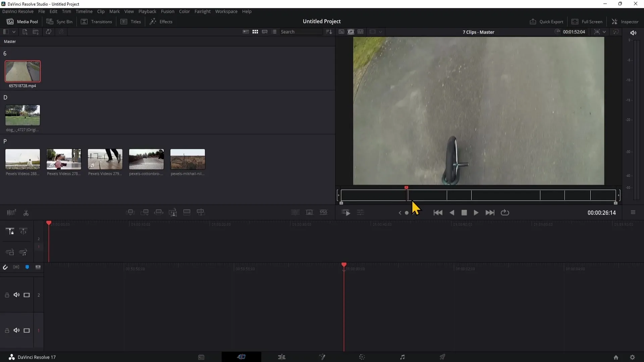The height and width of the screenshot is (362, 644).
Task: Click Quick Export
Action: (546, 22)
